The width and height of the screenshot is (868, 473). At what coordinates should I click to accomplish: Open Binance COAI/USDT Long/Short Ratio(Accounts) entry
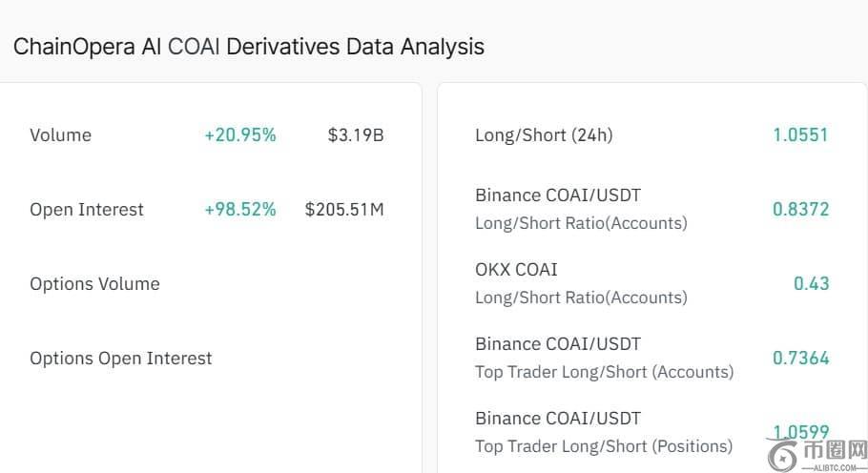pyautogui.click(x=580, y=209)
